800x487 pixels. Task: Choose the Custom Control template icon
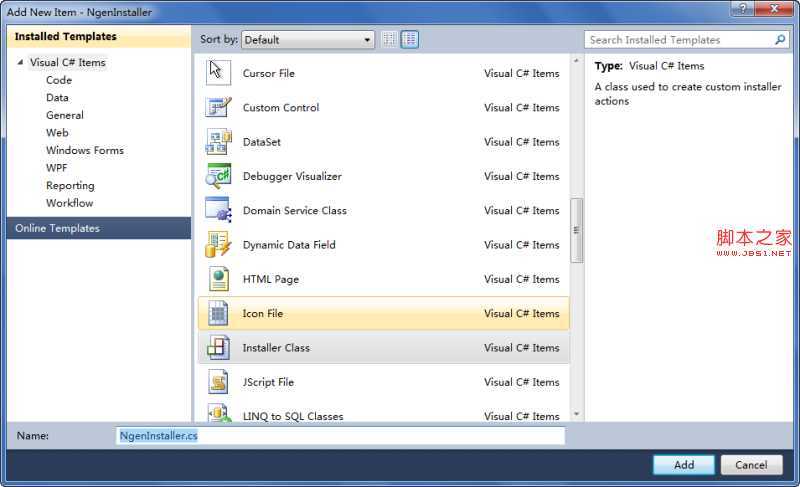[x=218, y=107]
